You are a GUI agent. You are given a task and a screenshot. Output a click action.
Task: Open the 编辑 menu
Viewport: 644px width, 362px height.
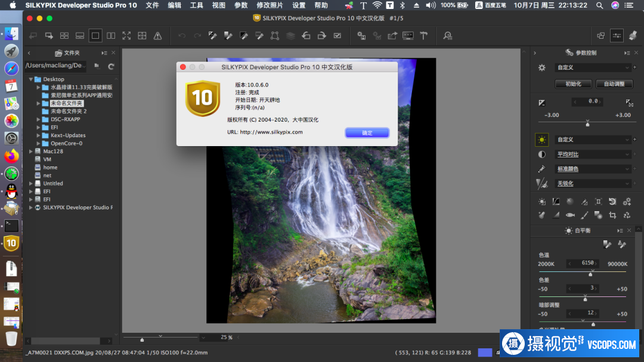click(x=175, y=5)
